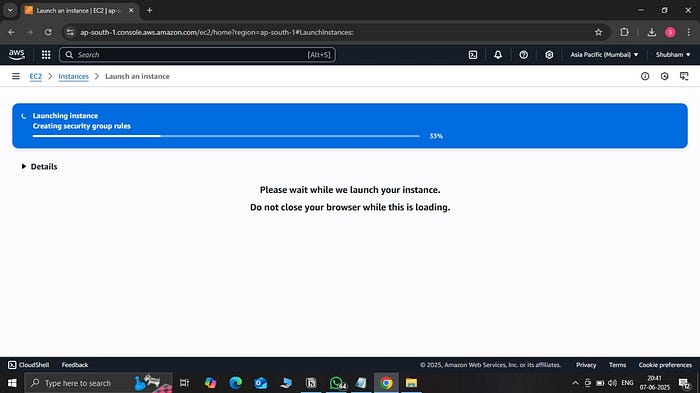Open the info panel circle icon
The image size is (700, 393).
click(x=645, y=76)
